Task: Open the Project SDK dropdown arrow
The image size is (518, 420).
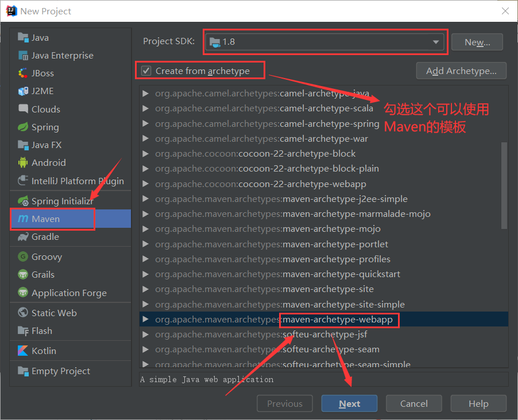Action: pyautogui.click(x=436, y=42)
